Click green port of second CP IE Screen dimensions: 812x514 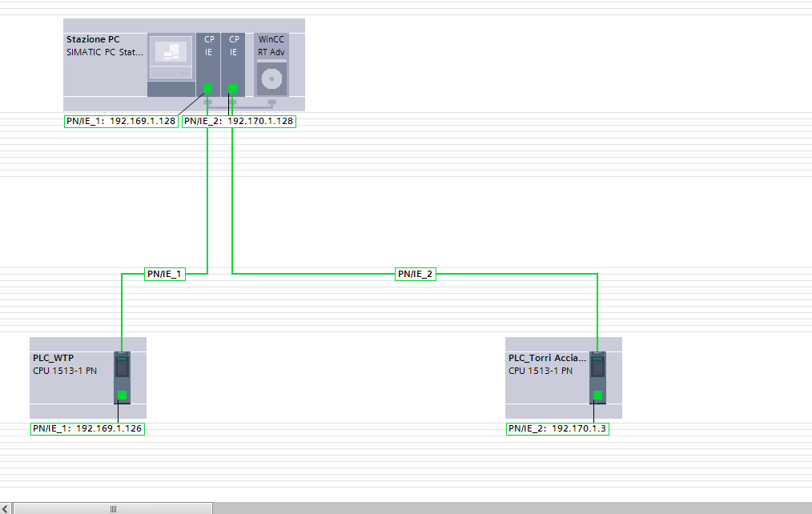(232, 89)
